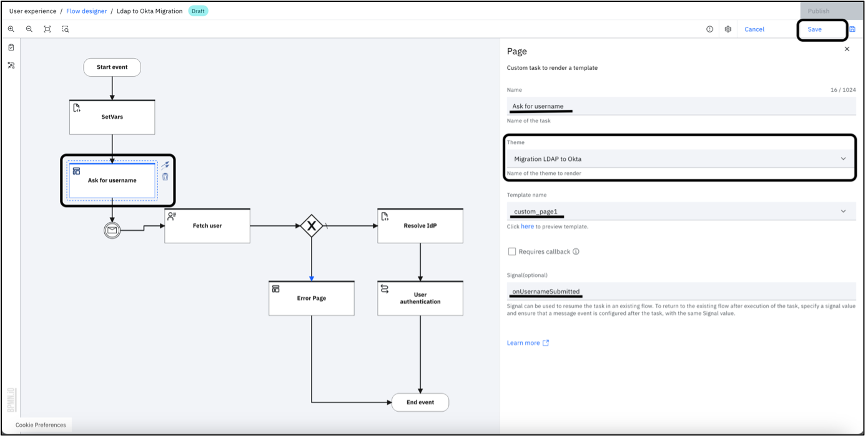Open the flow settings gear icon

click(727, 29)
